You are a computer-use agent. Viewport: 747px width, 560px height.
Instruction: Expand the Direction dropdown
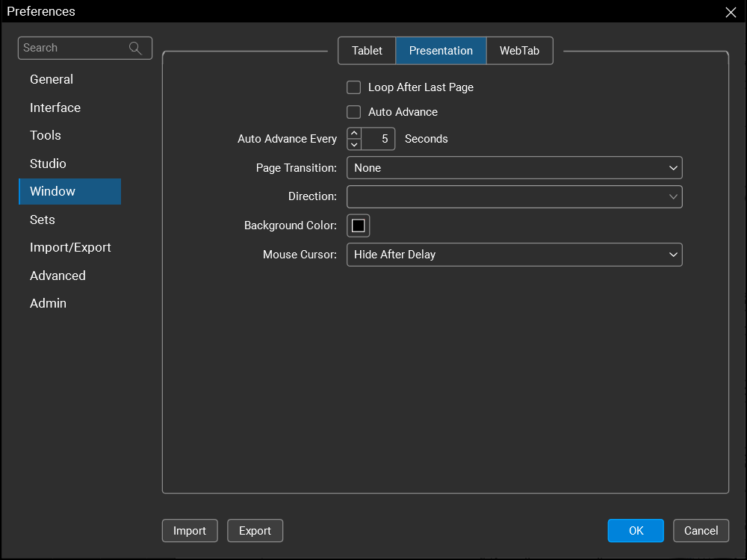click(x=514, y=196)
